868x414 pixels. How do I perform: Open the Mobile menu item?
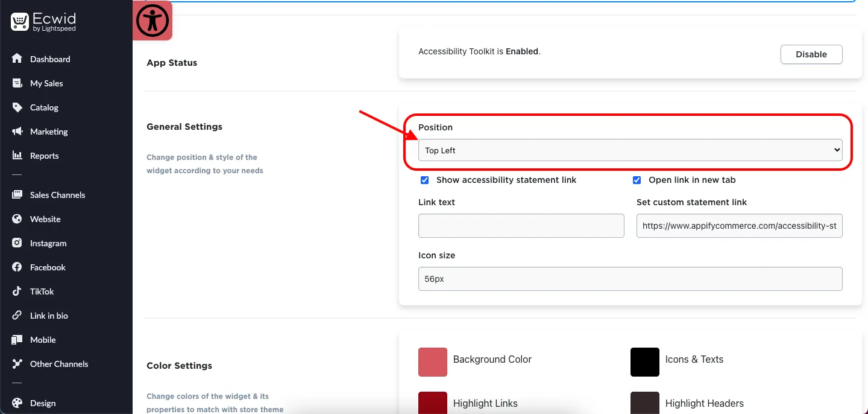43,340
